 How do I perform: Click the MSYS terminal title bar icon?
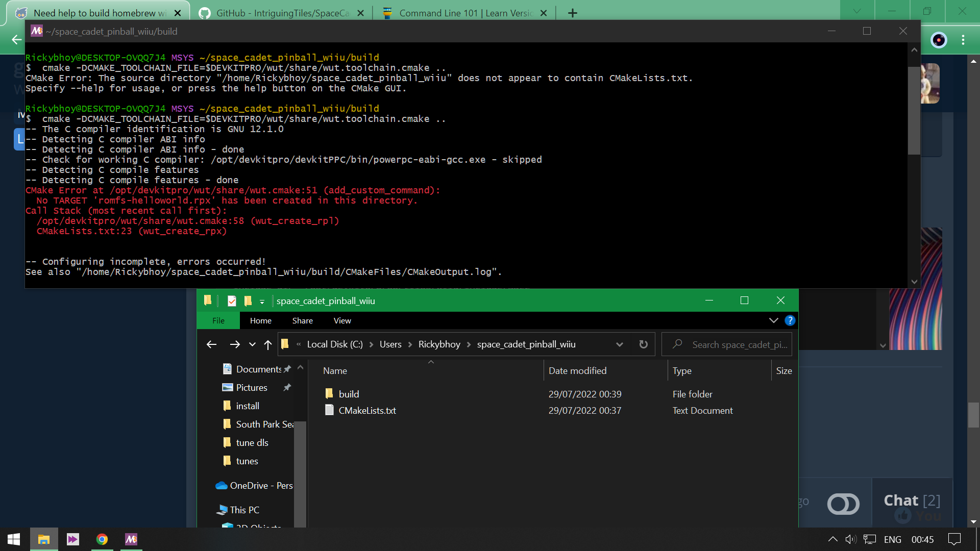click(x=37, y=31)
